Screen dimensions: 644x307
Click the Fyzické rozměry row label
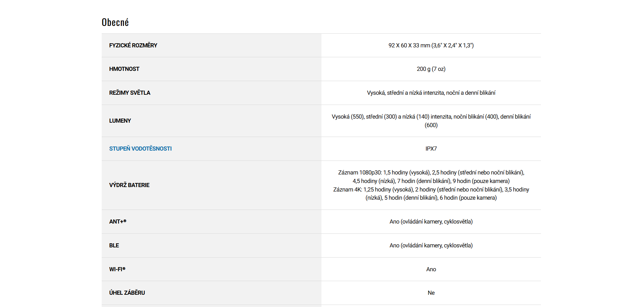133,45
